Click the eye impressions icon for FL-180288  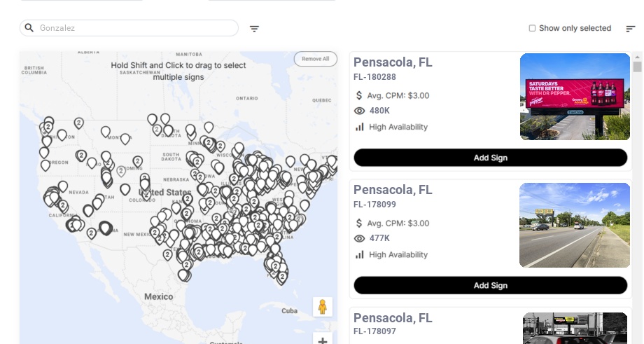click(360, 111)
